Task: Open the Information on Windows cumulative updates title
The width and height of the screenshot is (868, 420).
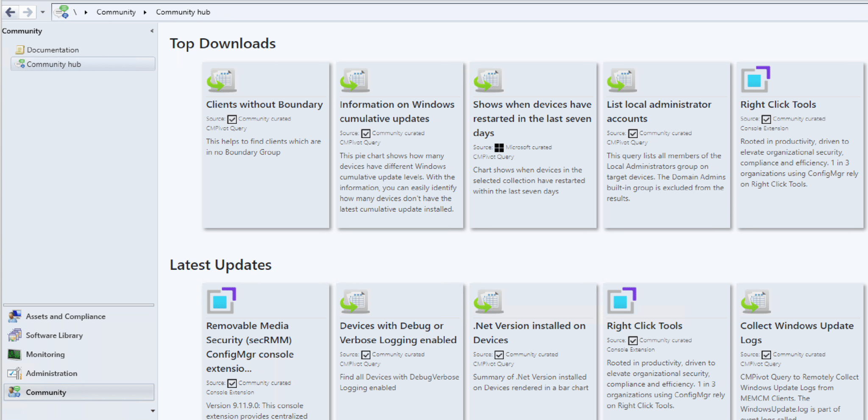Action: coord(397,112)
